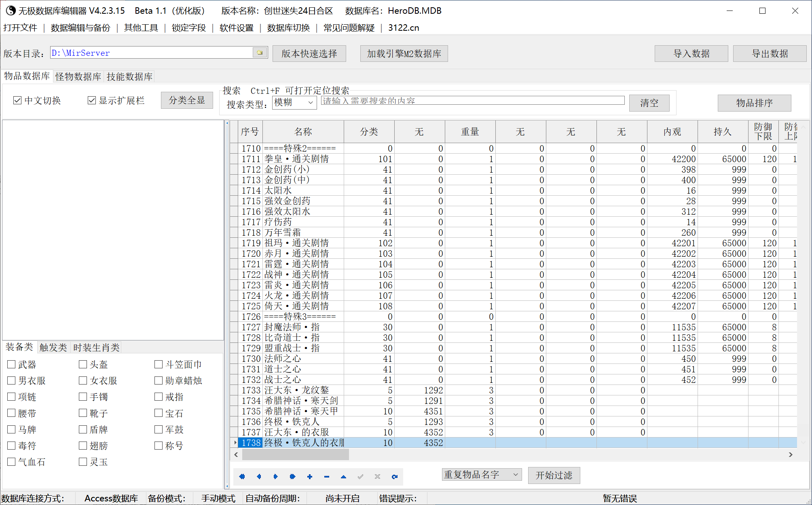Screen dimensions: 812x505
Task: Check the 翅膀 category box
Action: [83, 446]
